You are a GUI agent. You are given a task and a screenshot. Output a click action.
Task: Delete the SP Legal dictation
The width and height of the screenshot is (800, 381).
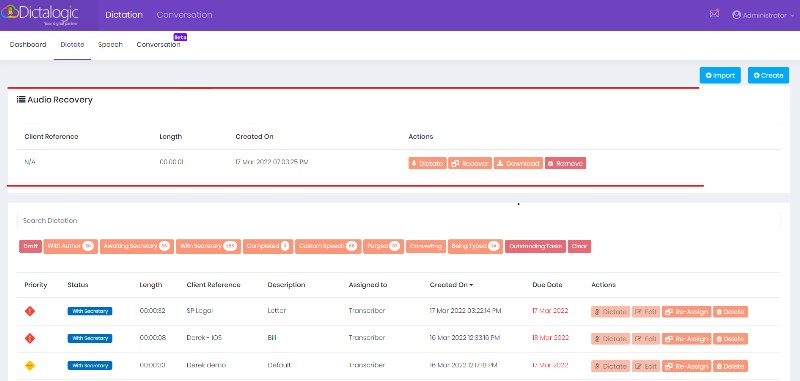[x=730, y=312]
